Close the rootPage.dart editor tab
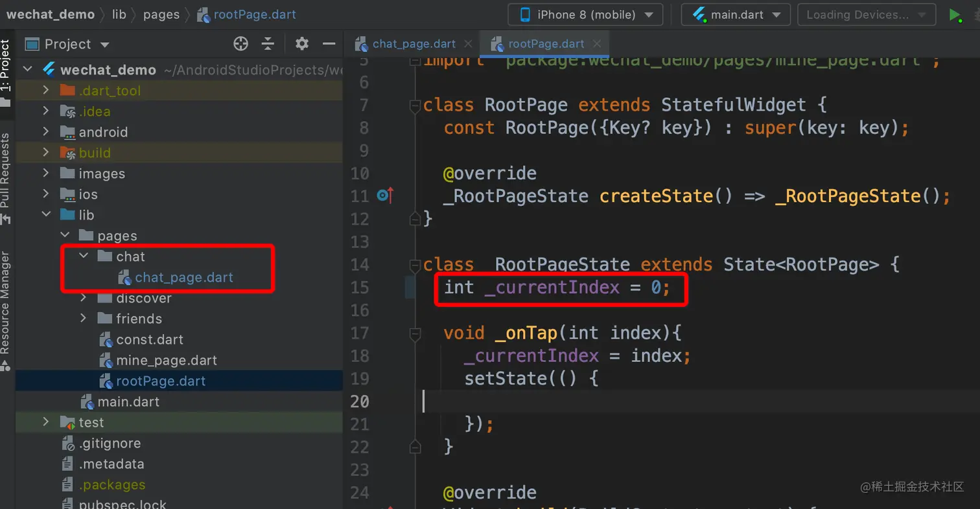The width and height of the screenshot is (980, 509). click(597, 44)
